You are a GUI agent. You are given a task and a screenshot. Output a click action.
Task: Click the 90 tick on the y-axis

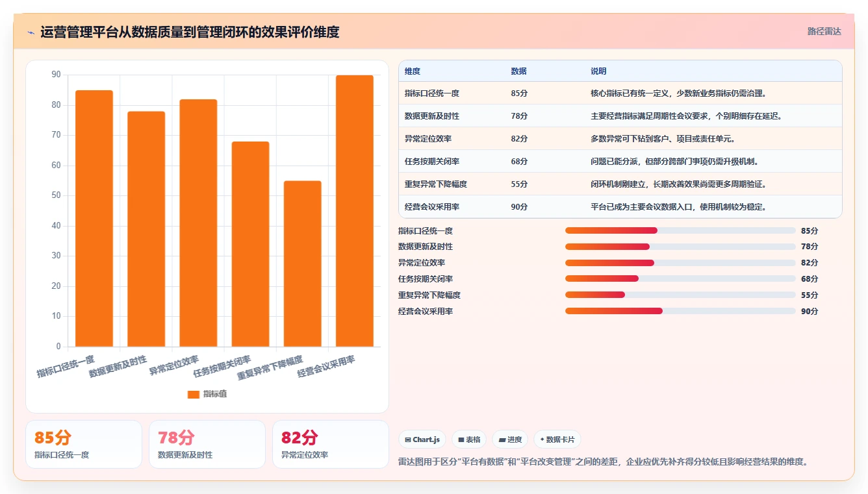pyautogui.click(x=56, y=75)
